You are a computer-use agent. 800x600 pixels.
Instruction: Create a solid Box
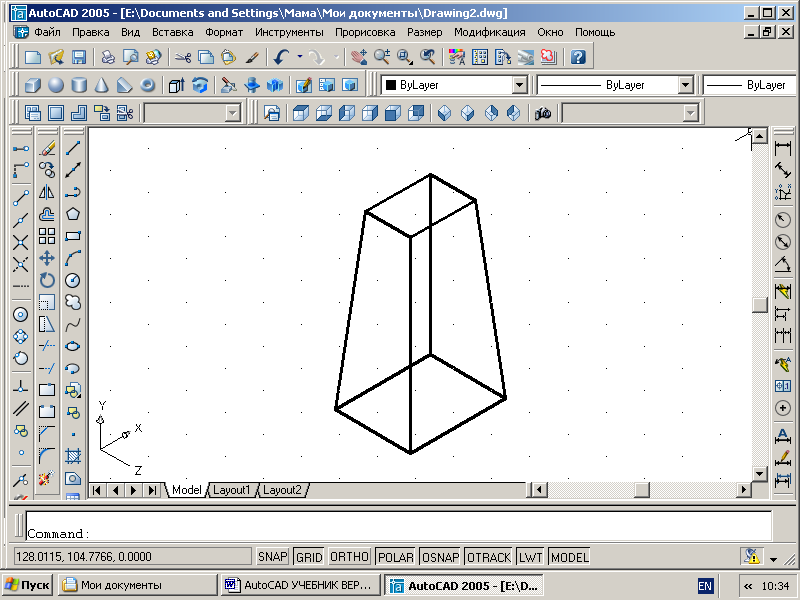tap(33, 85)
